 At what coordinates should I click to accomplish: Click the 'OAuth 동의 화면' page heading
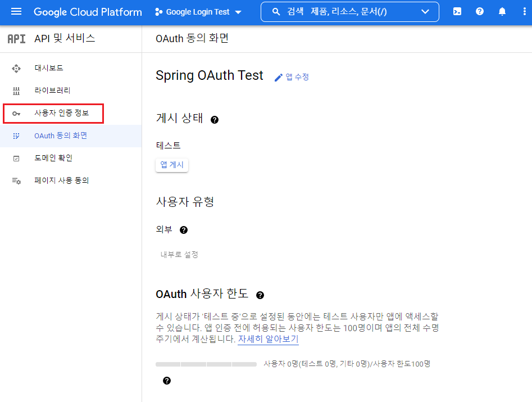coord(192,38)
